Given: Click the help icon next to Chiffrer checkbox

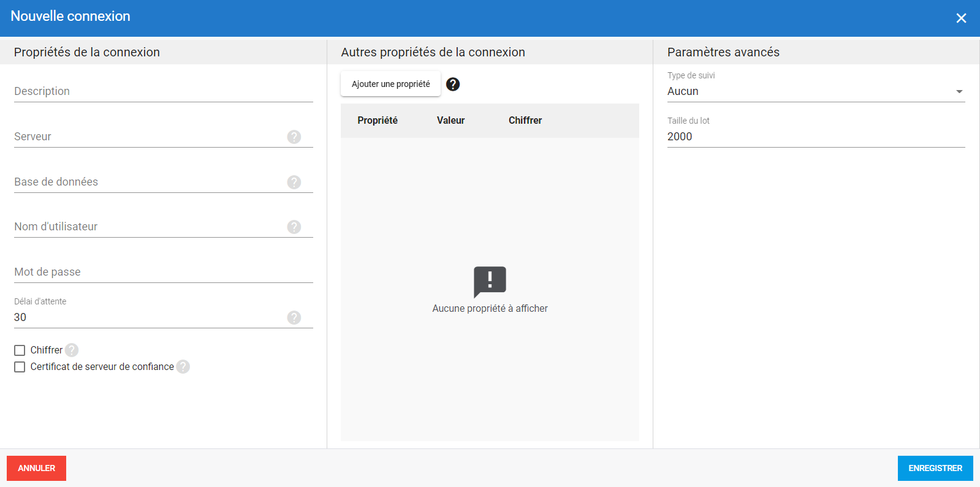Looking at the screenshot, I should pos(72,350).
